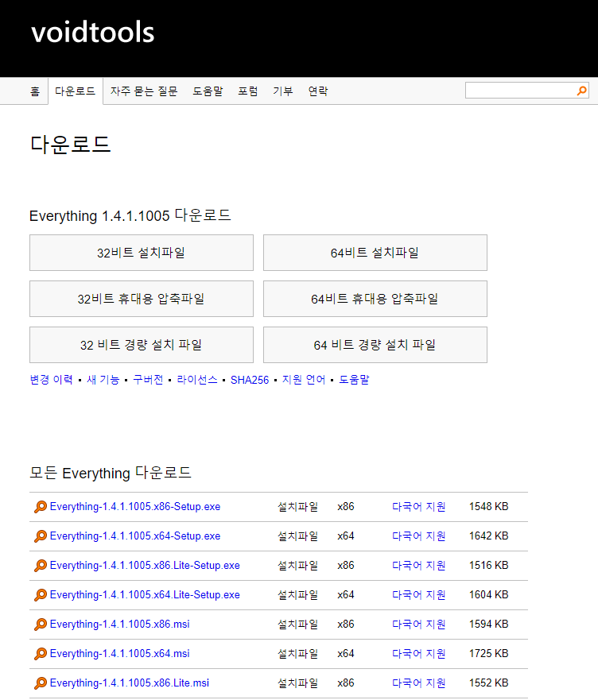
Task: Download Everything-1.4.1.1005.x64.Lite-Setup.exe
Action: 145,595
